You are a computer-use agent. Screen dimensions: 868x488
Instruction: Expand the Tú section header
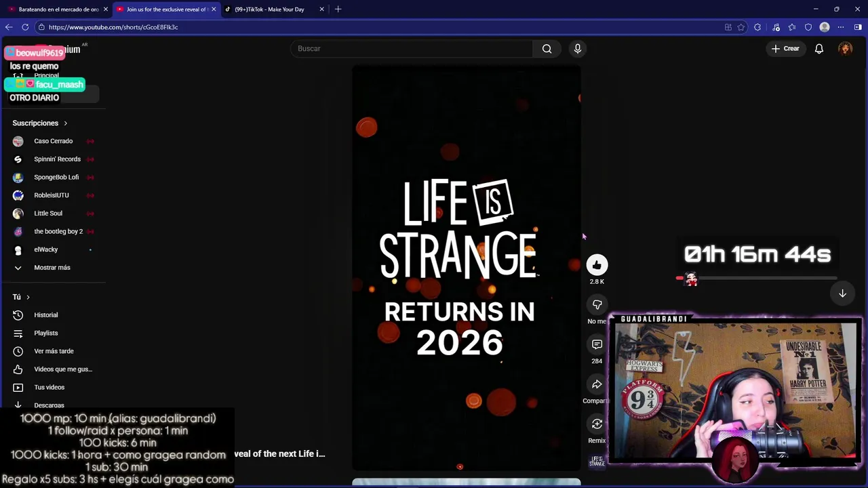(21, 297)
